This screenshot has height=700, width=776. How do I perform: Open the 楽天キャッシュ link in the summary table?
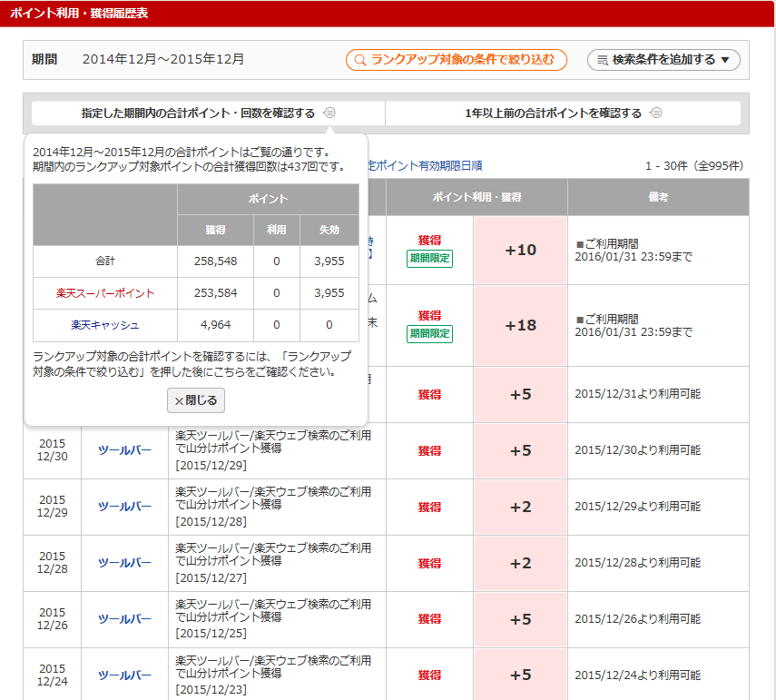(105, 325)
